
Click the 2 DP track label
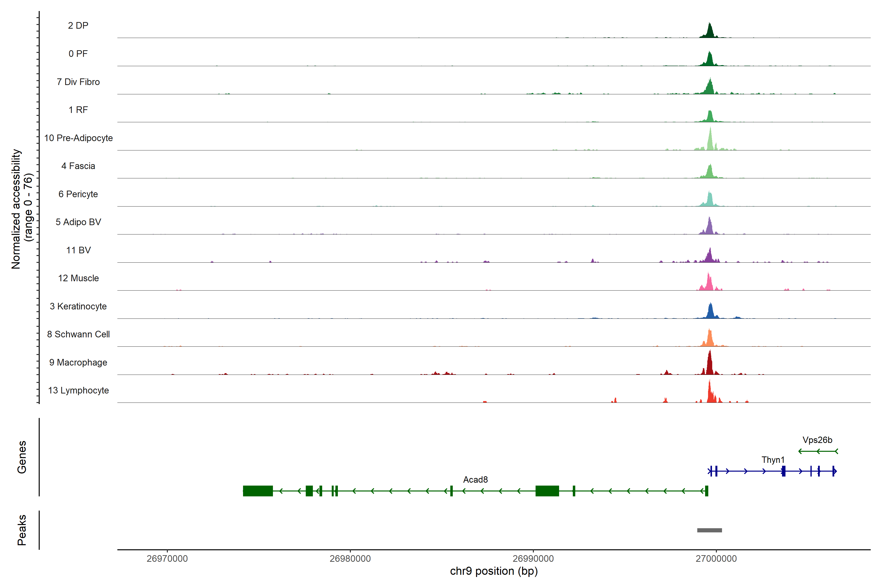78,25
